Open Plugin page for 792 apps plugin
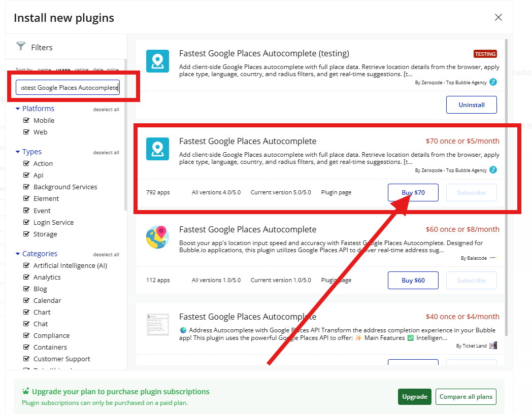This screenshot has width=532, height=414. pyautogui.click(x=336, y=192)
